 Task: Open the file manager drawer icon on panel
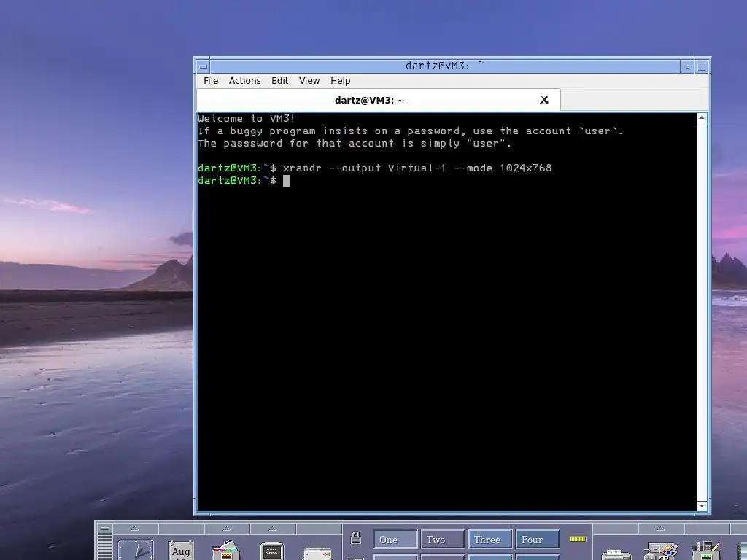226,550
